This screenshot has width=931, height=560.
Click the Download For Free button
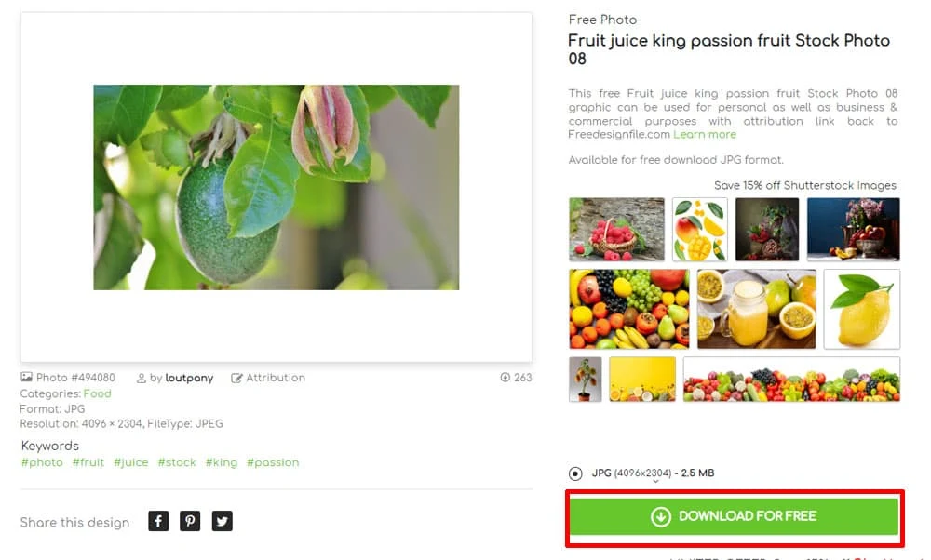coord(735,516)
